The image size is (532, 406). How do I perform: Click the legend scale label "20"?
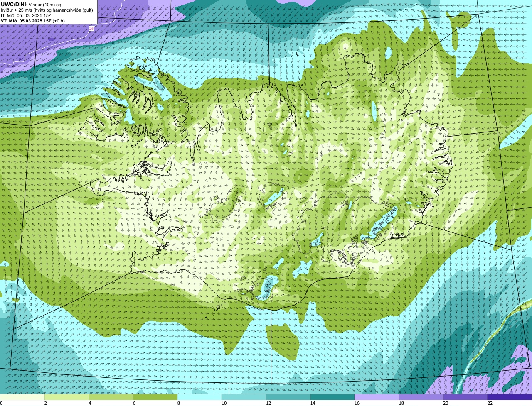(x=446, y=403)
